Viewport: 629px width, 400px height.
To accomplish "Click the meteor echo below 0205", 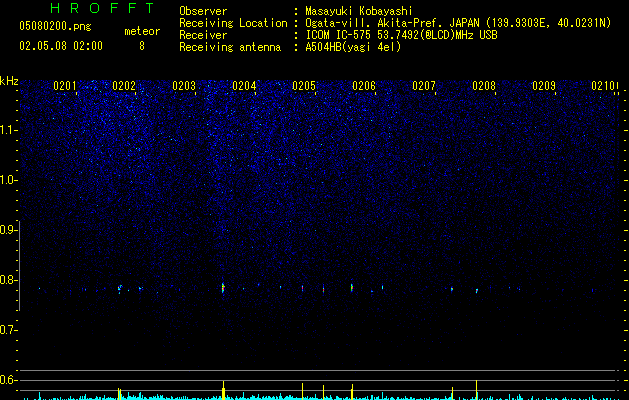I will click(x=302, y=288).
